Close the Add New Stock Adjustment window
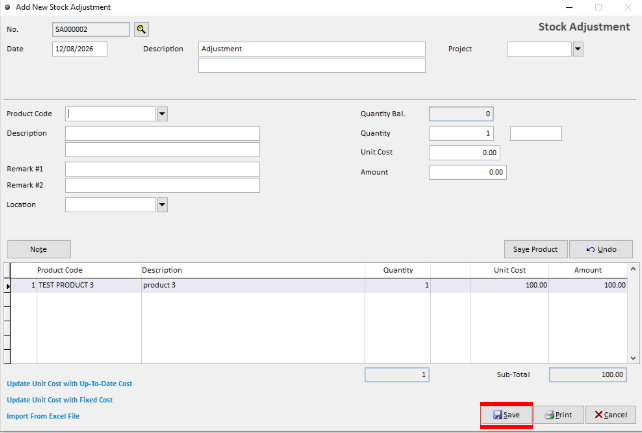The height and width of the screenshot is (433, 642). (628, 7)
